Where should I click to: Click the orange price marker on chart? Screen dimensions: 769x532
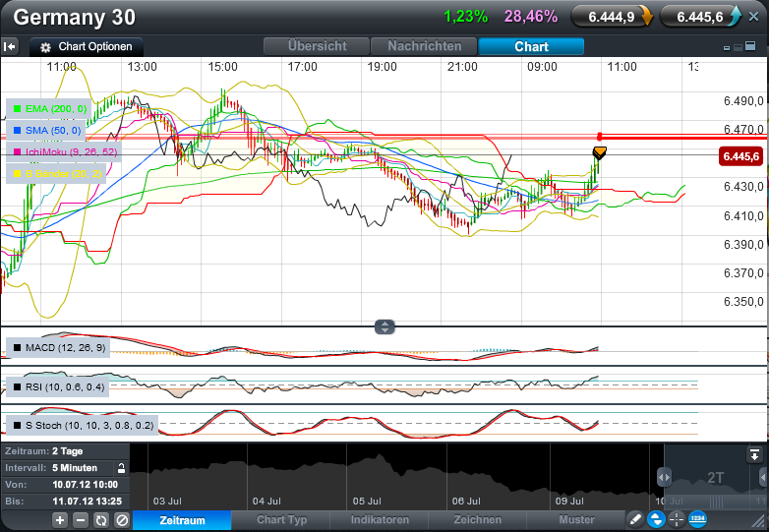[600, 152]
